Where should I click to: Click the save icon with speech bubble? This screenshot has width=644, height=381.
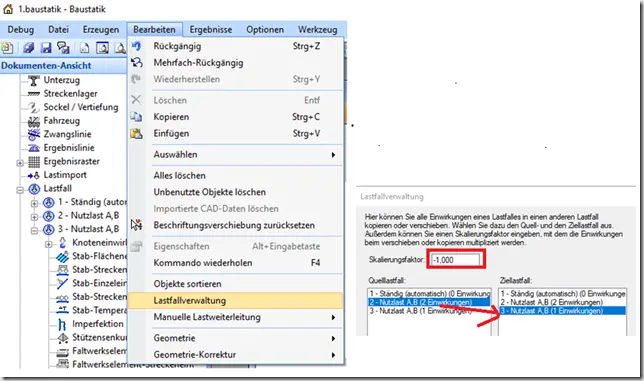(63, 48)
